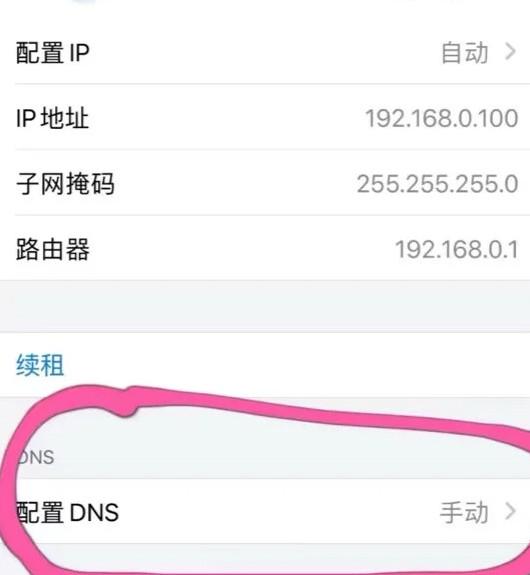The image size is (530, 575).
Task: Open the 配置 IP setting label
Action: click(x=53, y=53)
